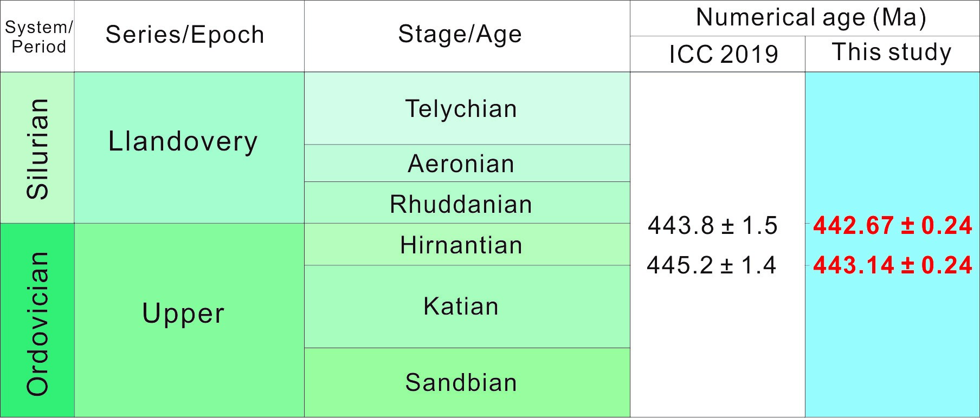Click the ICC 2019 subheader
The height and width of the screenshot is (418, 980).
coord(724,54)
